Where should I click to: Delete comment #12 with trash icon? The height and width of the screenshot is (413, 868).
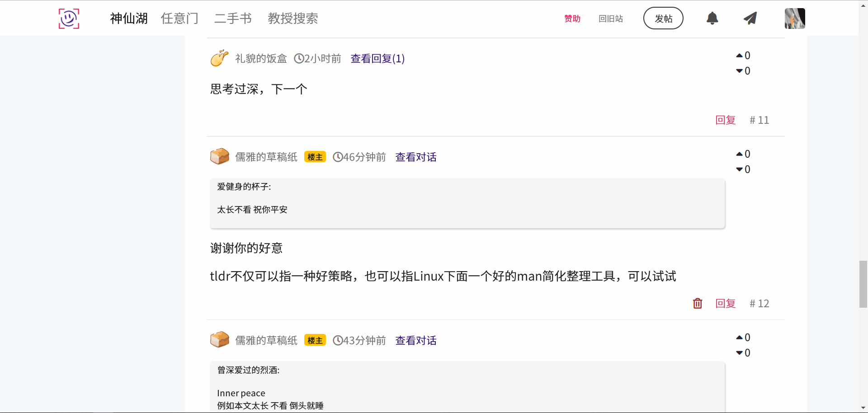point(697,303)
